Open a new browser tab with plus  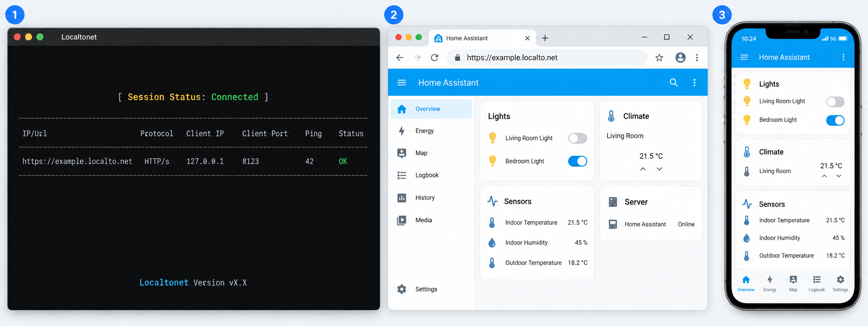pos(545,38)
